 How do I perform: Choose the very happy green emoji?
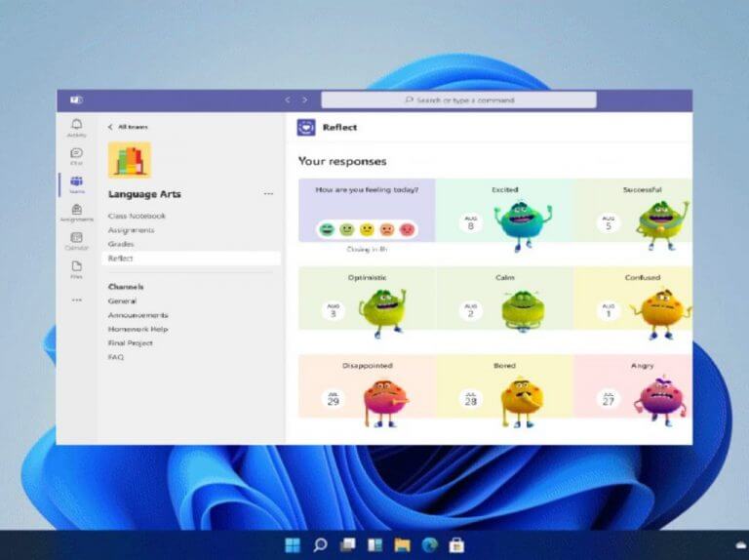(327, 230)
